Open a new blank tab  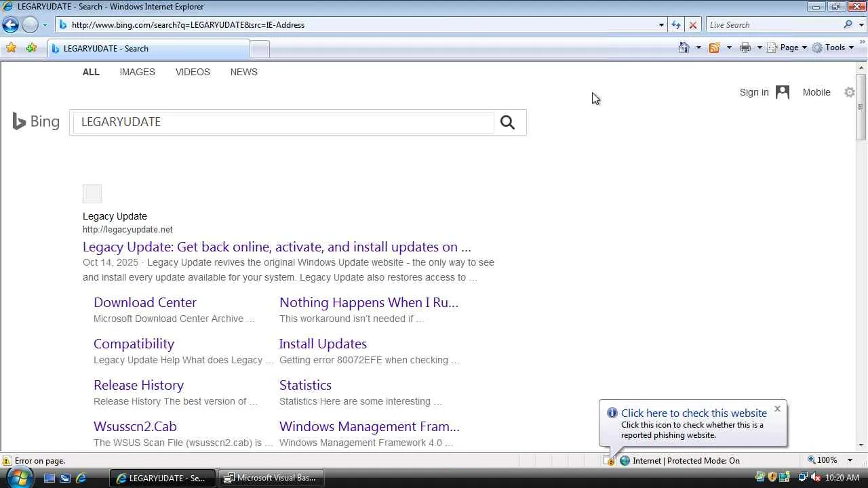point(260,49)
